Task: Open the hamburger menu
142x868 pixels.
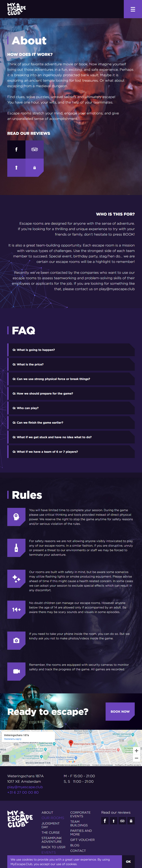Action: (x=133, y=9)
